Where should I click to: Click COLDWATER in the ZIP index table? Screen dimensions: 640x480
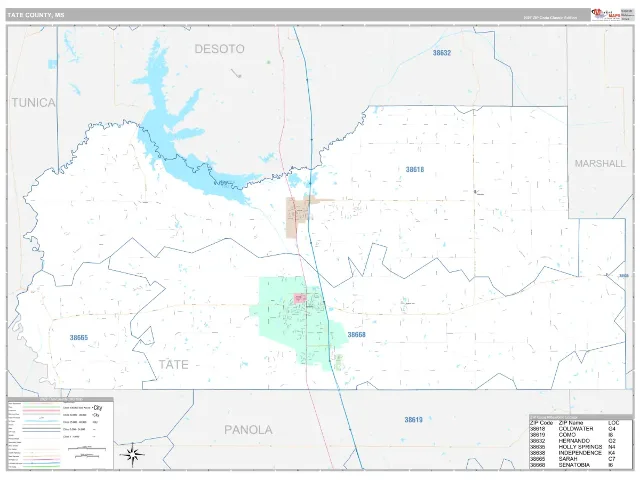(576, 429)
